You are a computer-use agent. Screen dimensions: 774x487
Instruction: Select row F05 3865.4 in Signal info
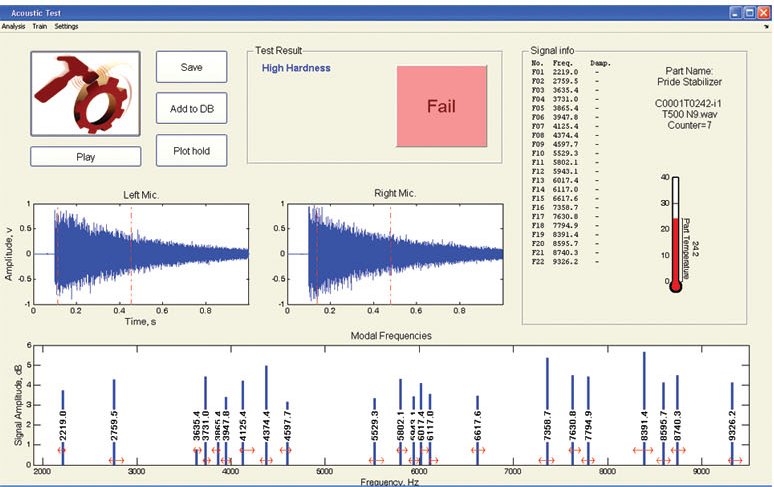click(x=566, y=108)
